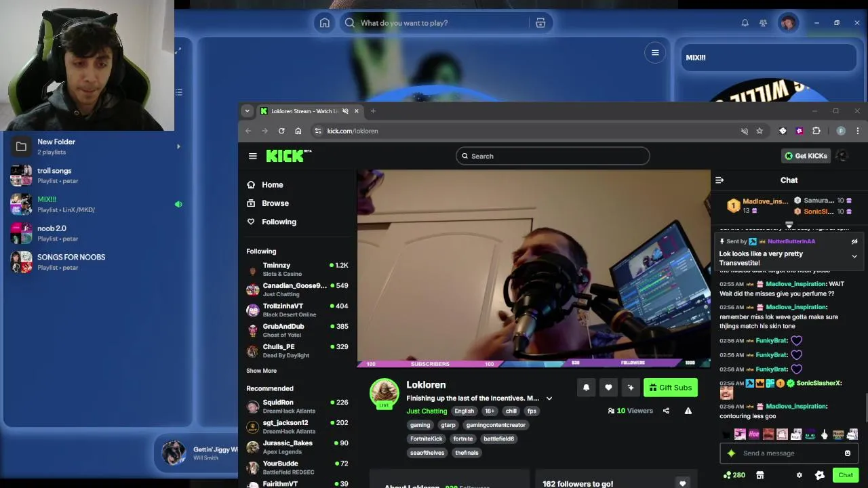The width and height of the screenshot is (868, 488).
Task: Open SquidRon recommended channel
Action: (x=297, y=406)
